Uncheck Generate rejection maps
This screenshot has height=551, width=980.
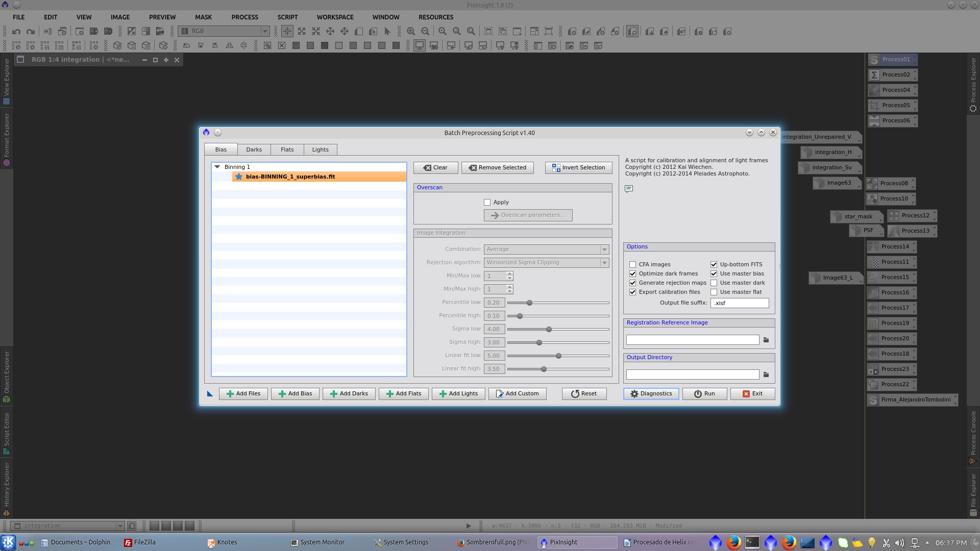(x=632, y=283)
